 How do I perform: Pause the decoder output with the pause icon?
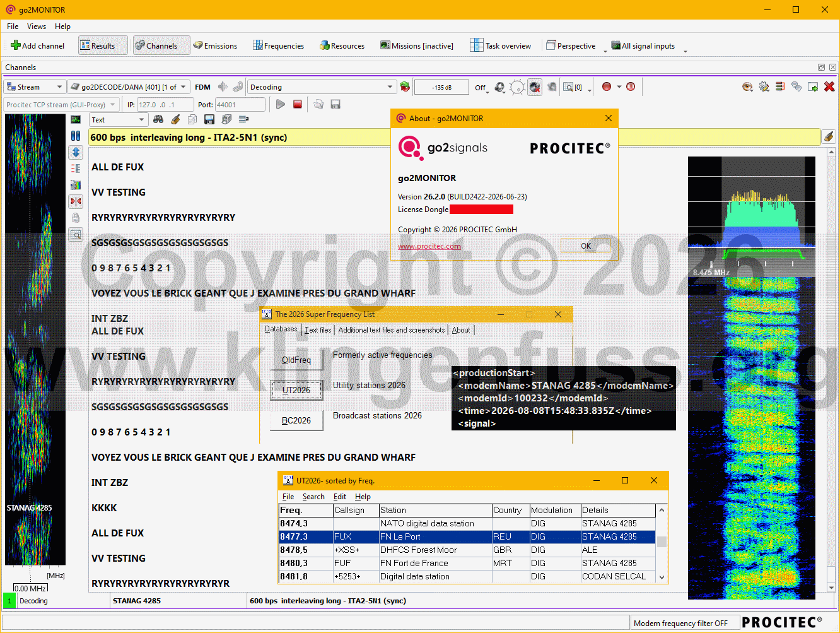tap(76, 136)
